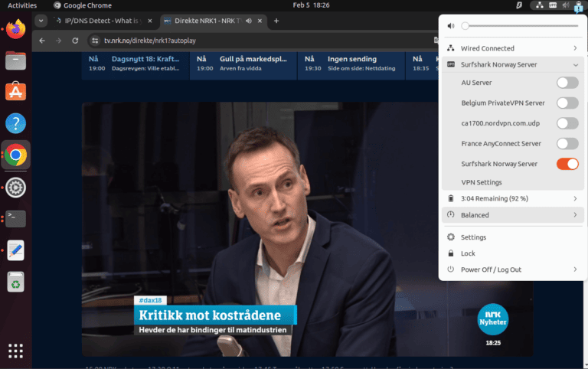Open the Help icon in the dock
This screenshot has width=588, height=369.
pos(15,123)
